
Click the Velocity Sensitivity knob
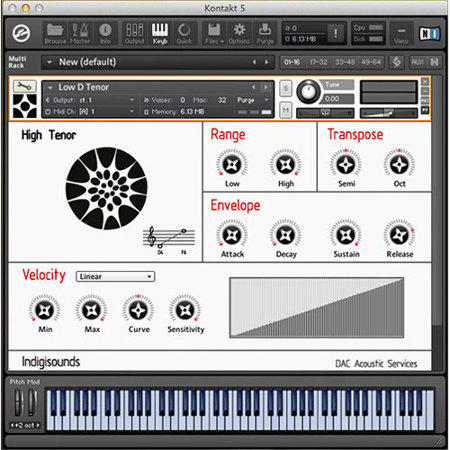(185, 310)
